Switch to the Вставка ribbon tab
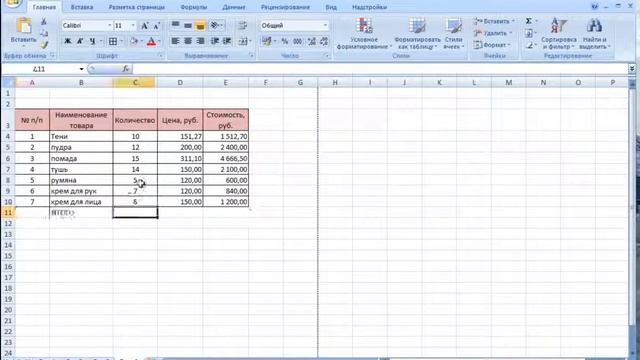 point(82,7)
